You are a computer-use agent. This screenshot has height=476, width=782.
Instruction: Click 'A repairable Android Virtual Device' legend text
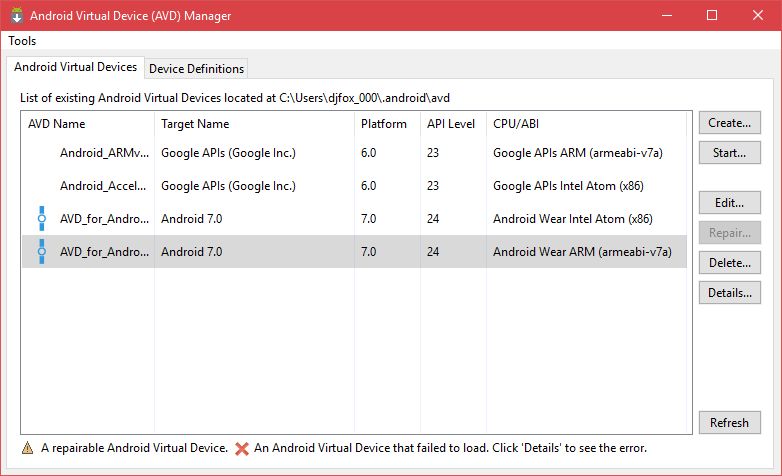coord(134,448)
